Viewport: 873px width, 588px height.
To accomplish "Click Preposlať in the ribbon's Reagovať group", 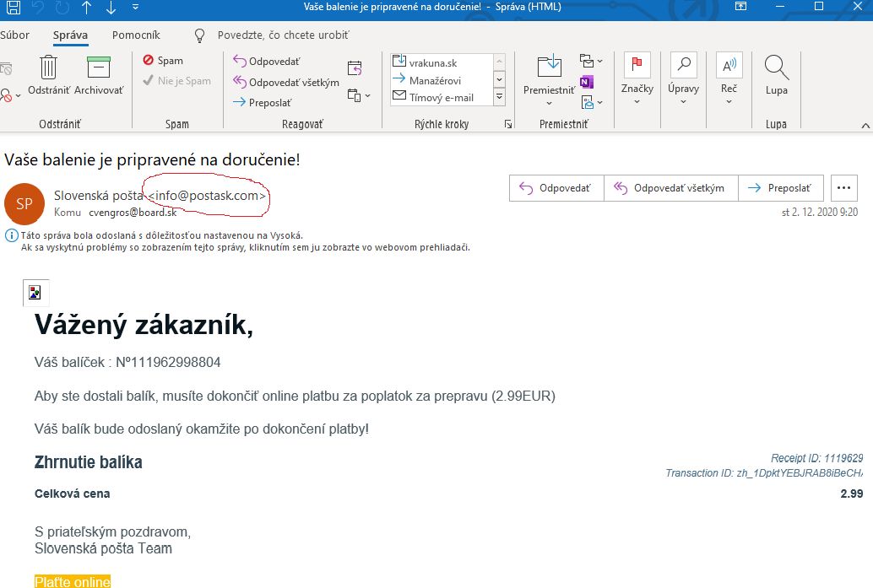I will 262,102.
